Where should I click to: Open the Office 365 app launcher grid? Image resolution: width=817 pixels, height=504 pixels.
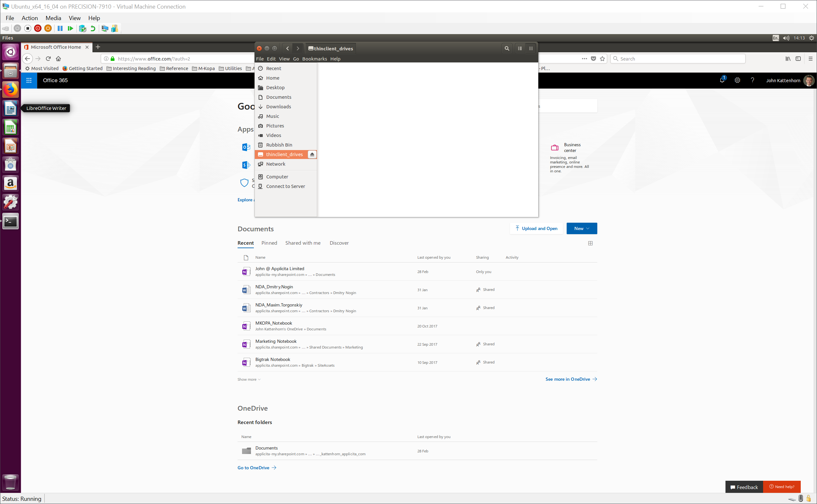click(x=29, y=80)
